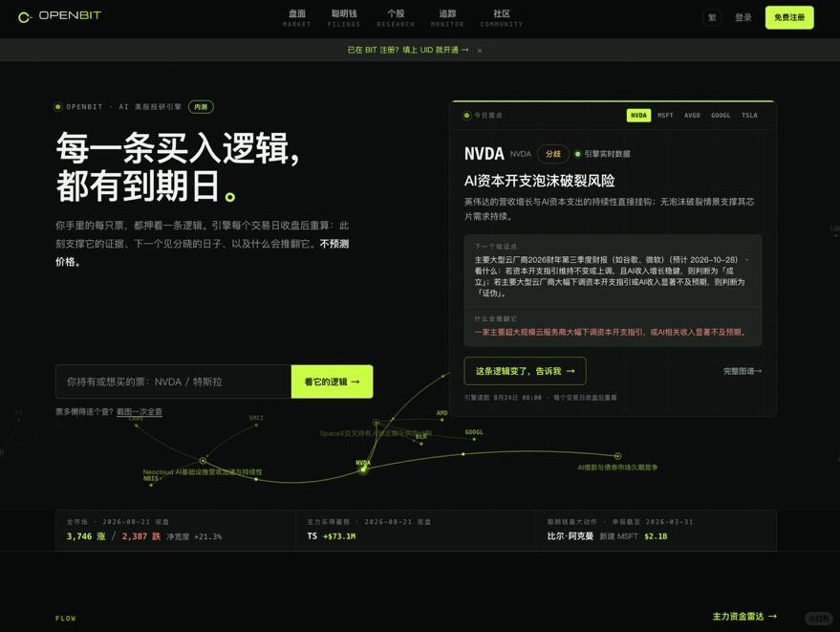Select the TSLA tab
Viewport: 840px width, 632px height.
749,116
